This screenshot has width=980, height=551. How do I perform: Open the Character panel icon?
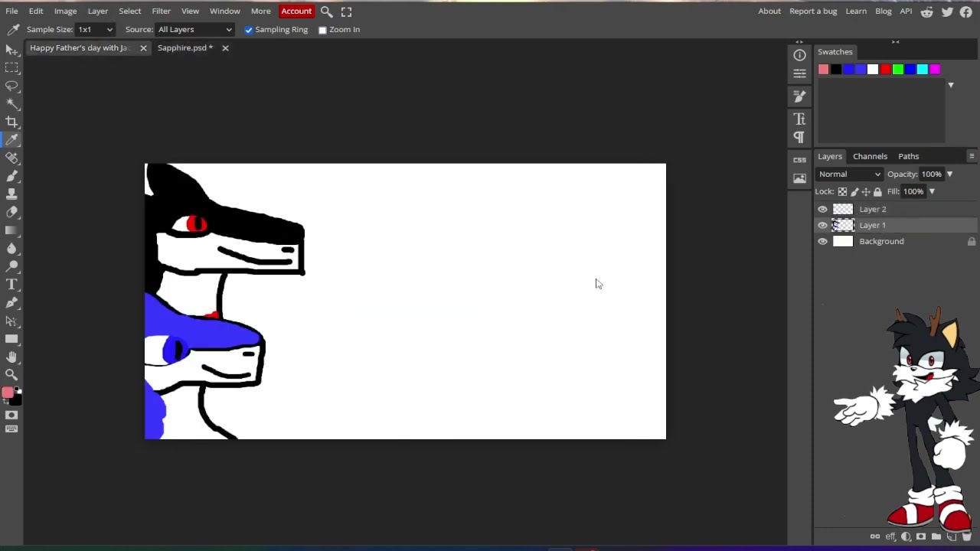click(799, 119)
